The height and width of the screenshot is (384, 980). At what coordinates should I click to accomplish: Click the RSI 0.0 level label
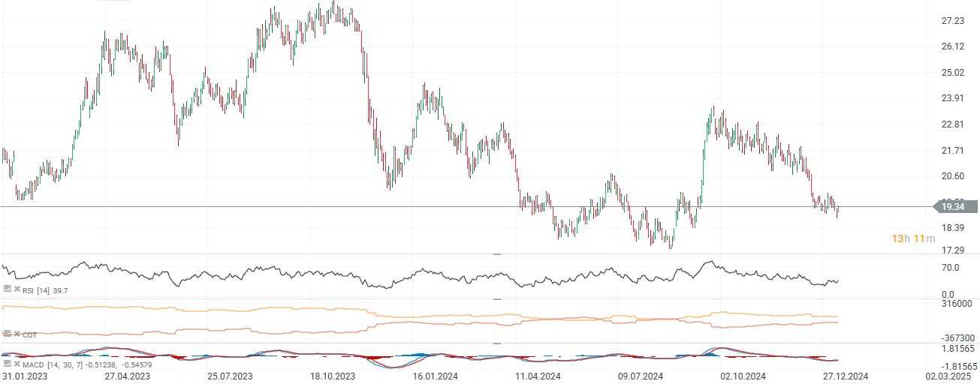[x=948, y=294]
